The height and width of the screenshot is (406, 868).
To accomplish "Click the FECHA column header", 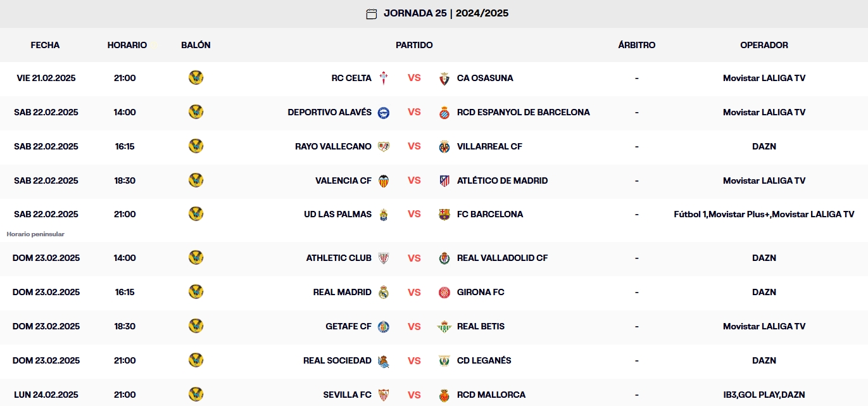I will coord(44,45).
